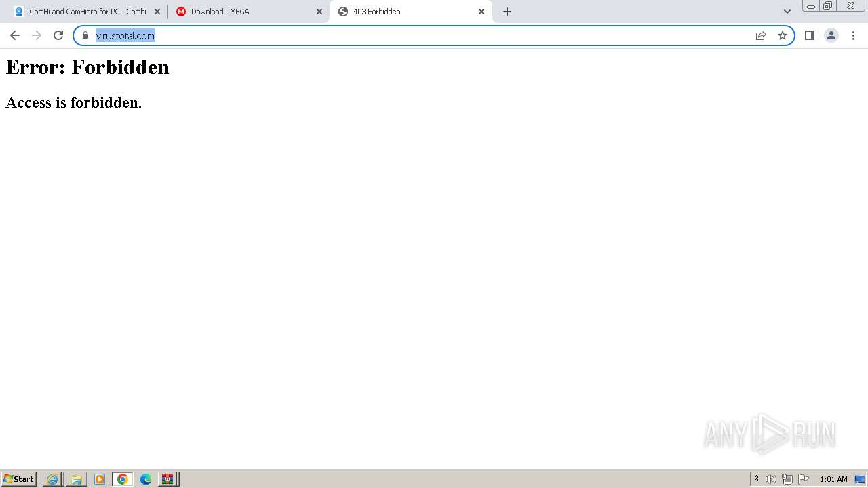Open a new browser tab
This screenshot has width=868, height=488.
coord(507,12)
